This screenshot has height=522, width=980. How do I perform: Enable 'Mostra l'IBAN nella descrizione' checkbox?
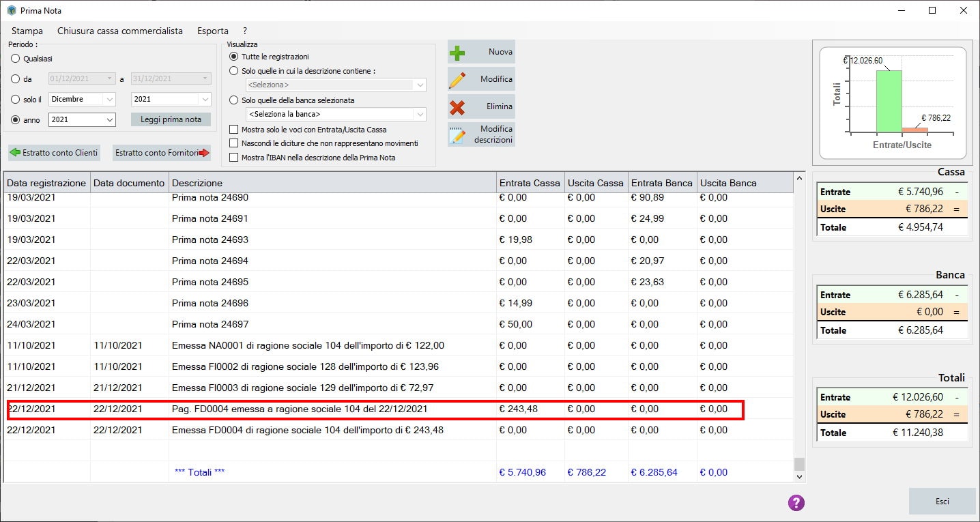coord(234,158)
